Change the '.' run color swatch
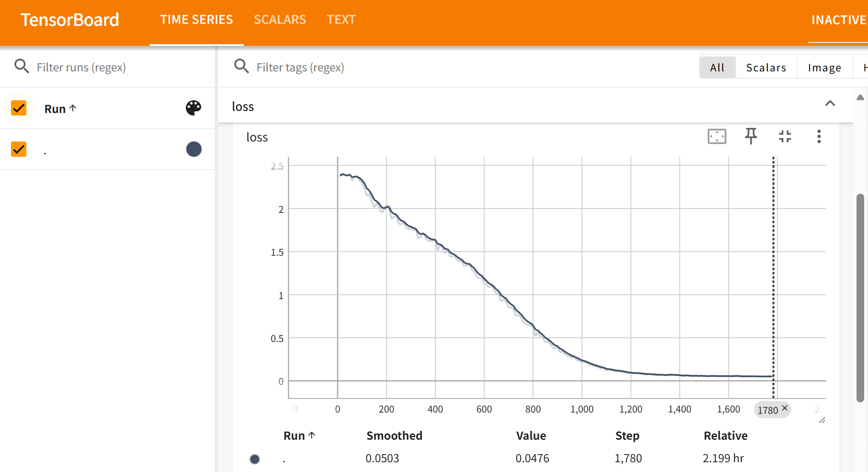The height and width of the screenshot is (472, 868). coord(194,149)
